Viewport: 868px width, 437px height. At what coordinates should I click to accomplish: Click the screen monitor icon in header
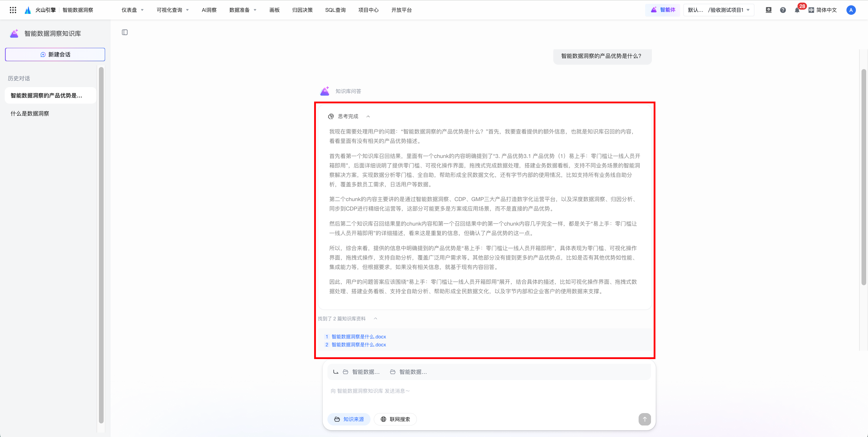tap(769, 10)
